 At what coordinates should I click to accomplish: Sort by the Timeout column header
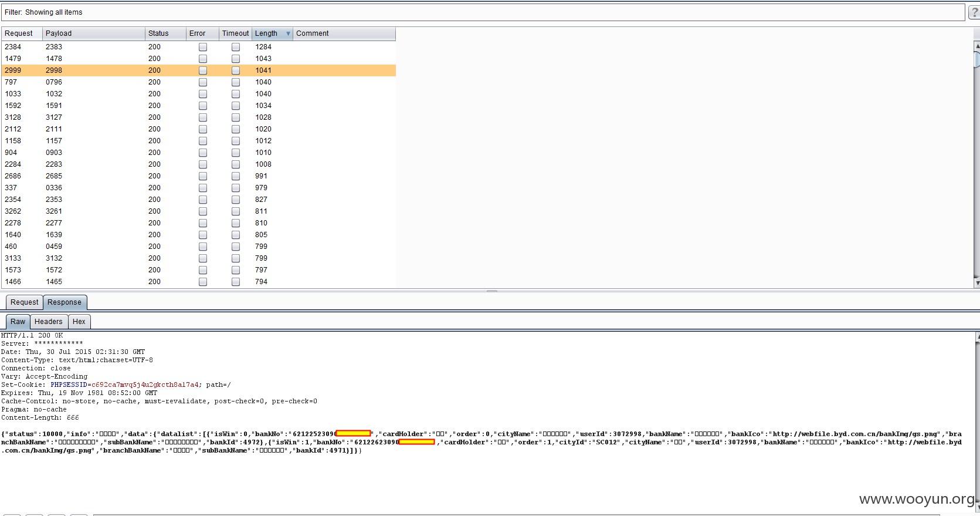point(235,33)
